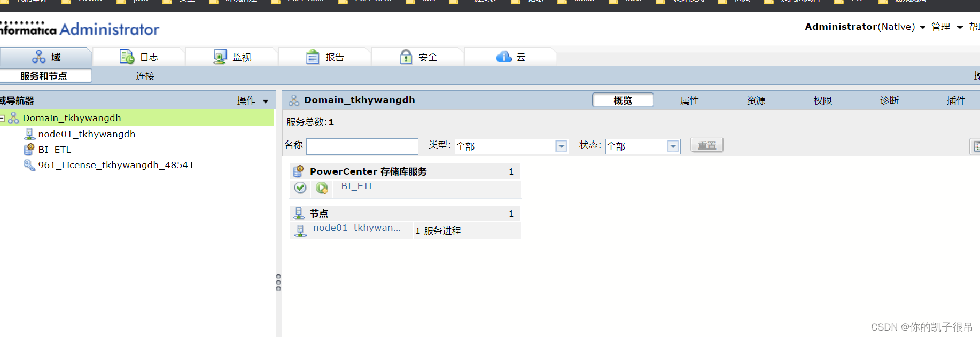Screen dimensions: 980x337
Task: Open the 管理 manage dropdown menu
Action: [947, 27]
